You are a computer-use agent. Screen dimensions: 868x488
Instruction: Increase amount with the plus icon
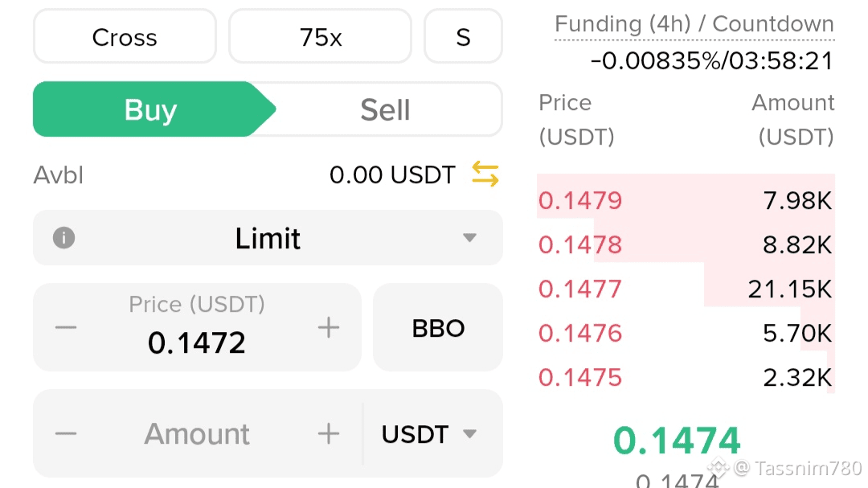pos(328,434)
